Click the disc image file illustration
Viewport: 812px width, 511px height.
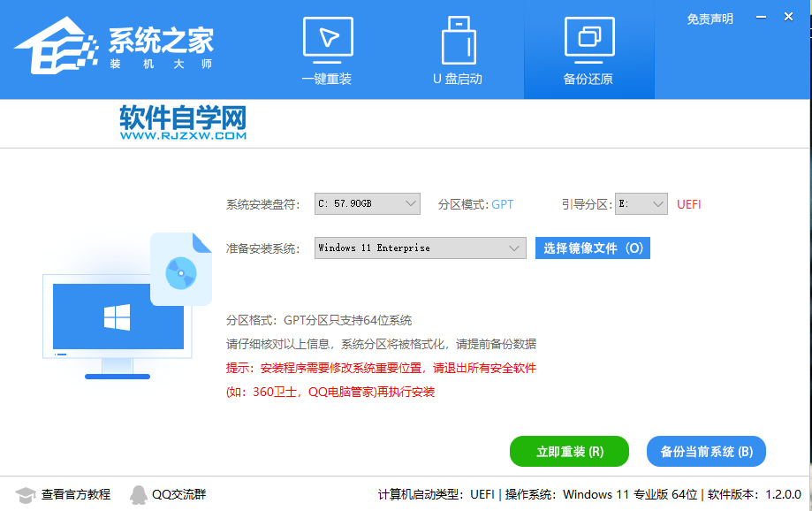pos(181,270)
